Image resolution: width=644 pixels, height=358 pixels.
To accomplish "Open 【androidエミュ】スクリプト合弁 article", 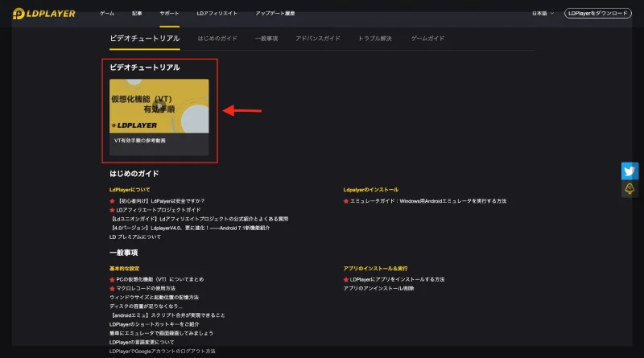I will click(167, 315).
